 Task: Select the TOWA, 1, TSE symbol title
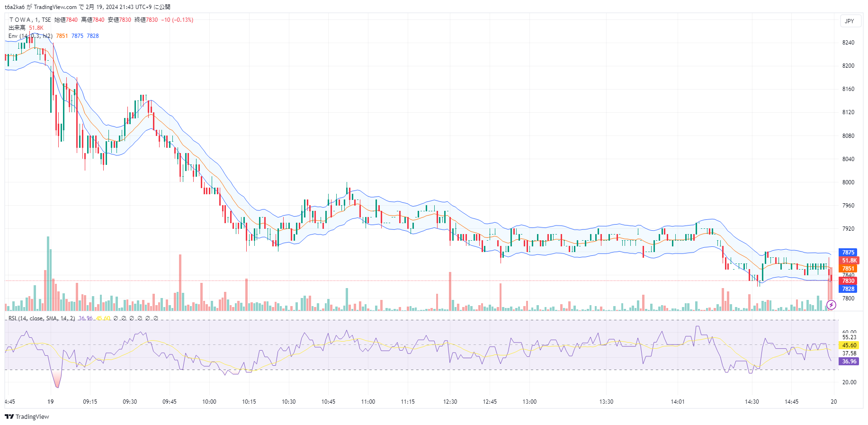point(30,20)
